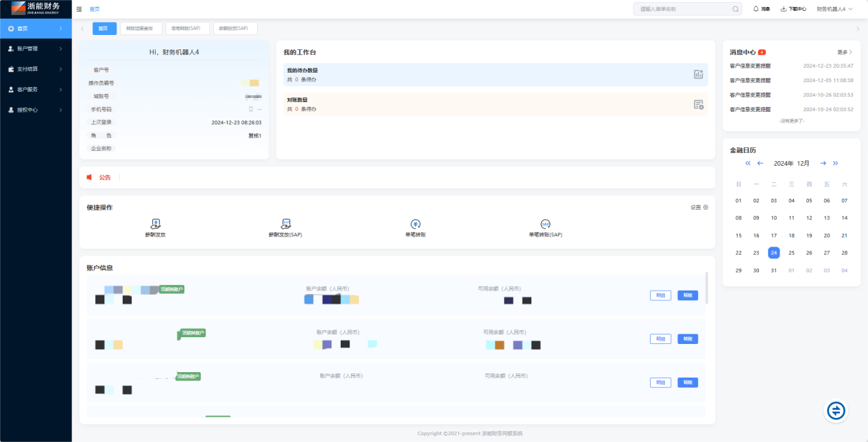Go to next month in 金融日历
The height and width of the screenshot is (442, 868).
point(823,163)
